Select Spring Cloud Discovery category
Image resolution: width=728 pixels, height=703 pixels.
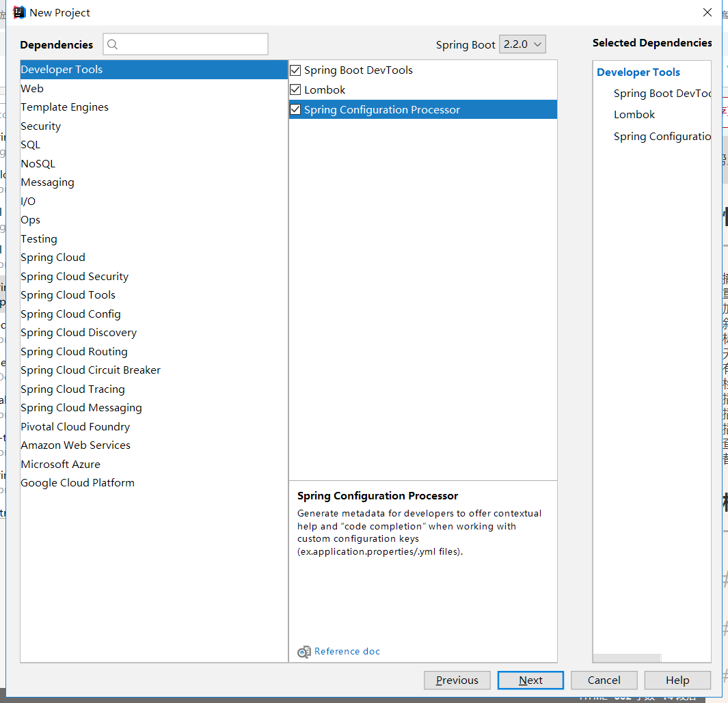click(154, 333)
